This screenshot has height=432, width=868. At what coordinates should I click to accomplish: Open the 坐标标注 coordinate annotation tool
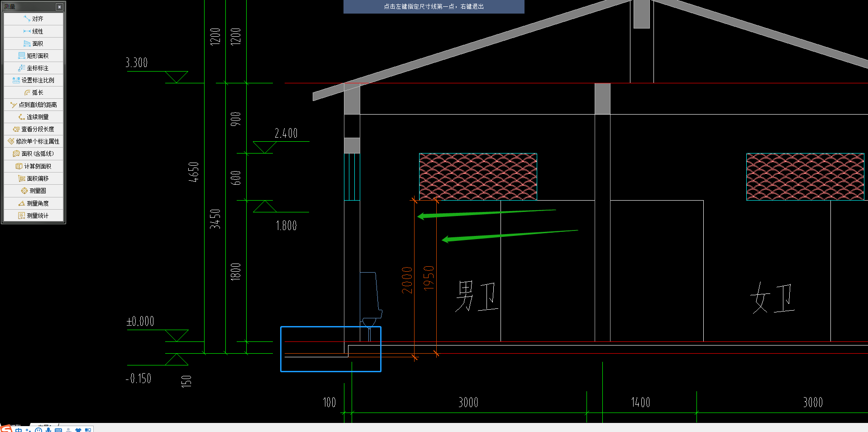[33, 68]
